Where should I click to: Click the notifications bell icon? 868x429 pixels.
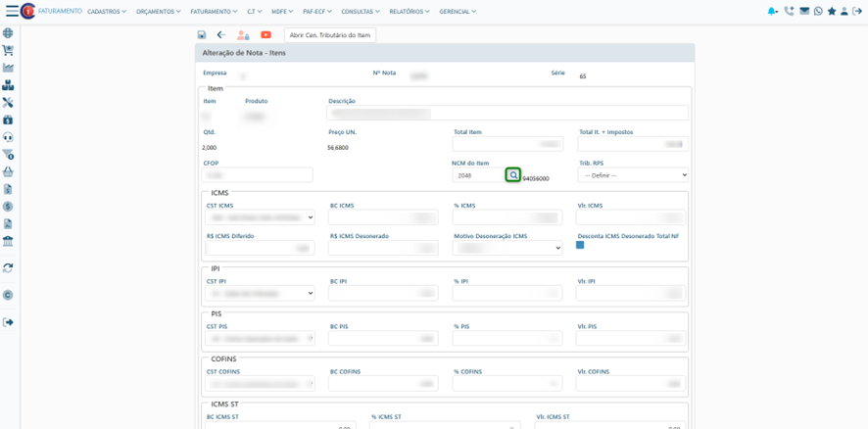pyautogui.click(x=773, y=12)
